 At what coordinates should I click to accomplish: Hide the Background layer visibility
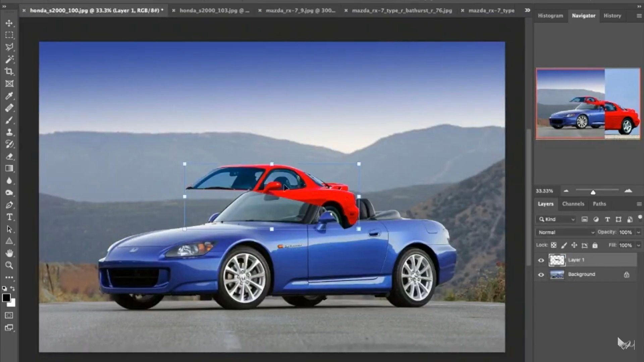(x=541, y=275)
